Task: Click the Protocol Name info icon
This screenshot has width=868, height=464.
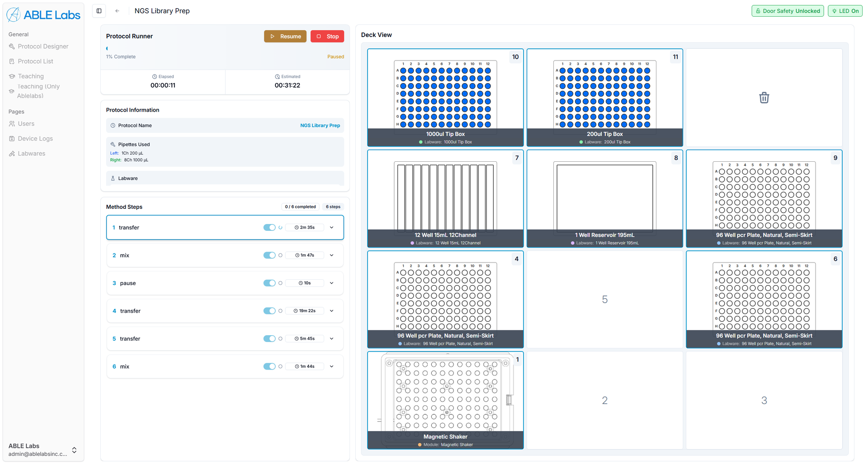Action: pos(113,126)
